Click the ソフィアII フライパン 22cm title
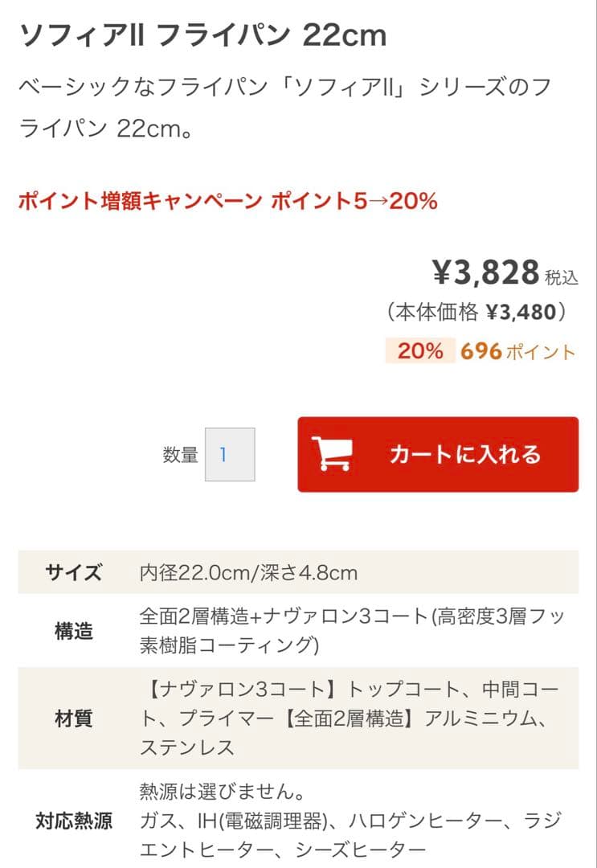Viewport: 597px width, 868px height. click(202, 35)
